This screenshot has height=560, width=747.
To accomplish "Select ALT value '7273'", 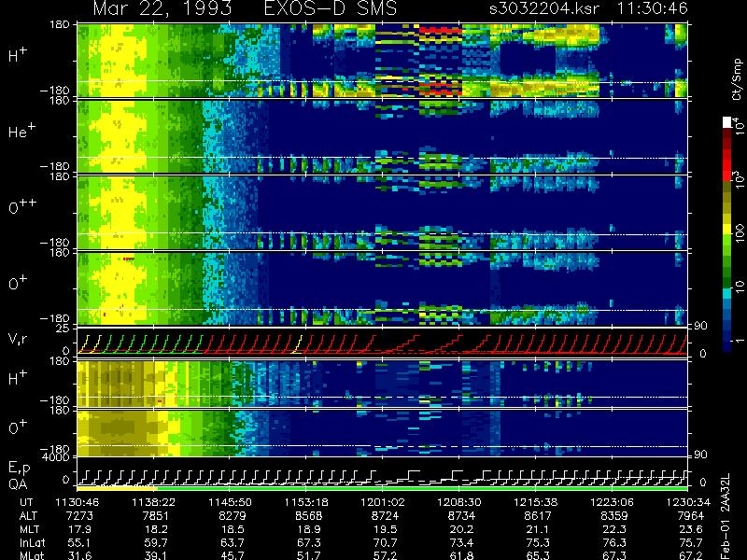I will click(x=79, y=516).
